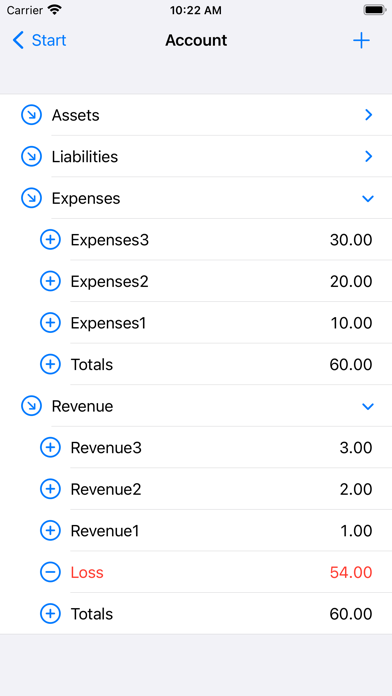Tap the plus circle next to Revenue3
The width and height of the screenshot is (392, 696).
click(50, 447)
